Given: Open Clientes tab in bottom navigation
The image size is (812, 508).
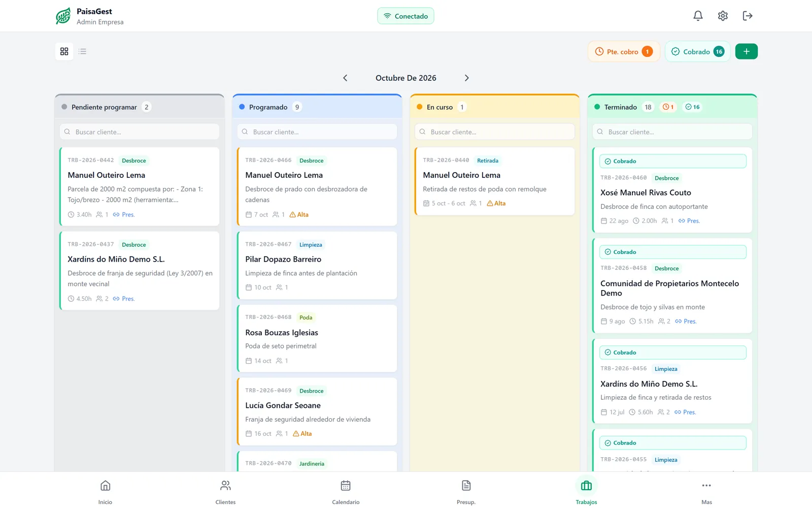Looking at the screenshot, I should (x=225, y=491).
